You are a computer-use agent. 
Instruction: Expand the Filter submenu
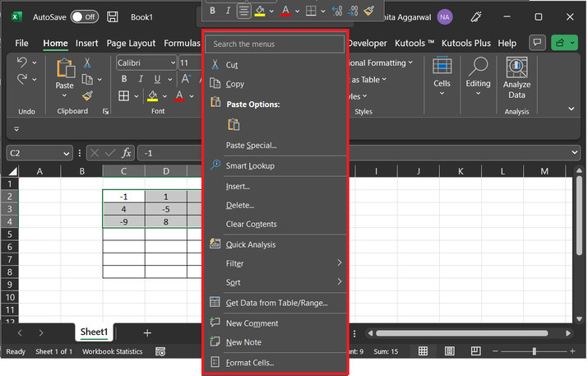tap(275, 263)
